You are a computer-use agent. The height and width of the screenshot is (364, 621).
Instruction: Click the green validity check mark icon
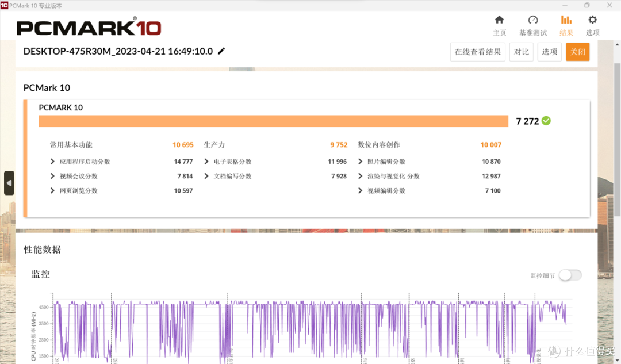click(x=546, y=121)
